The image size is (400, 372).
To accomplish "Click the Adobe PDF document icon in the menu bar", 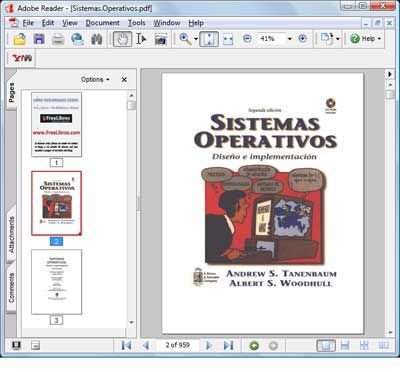I will 13,23.
